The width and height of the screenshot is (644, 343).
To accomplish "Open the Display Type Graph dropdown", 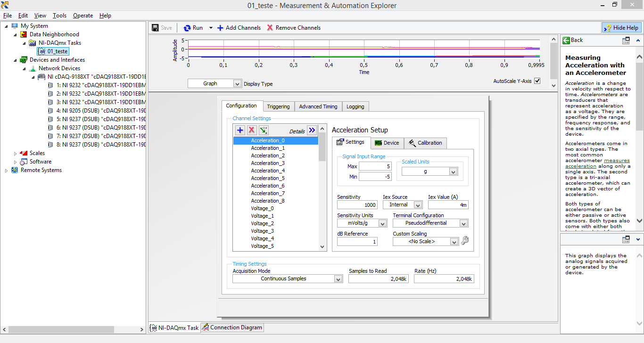I will point(238,83).
